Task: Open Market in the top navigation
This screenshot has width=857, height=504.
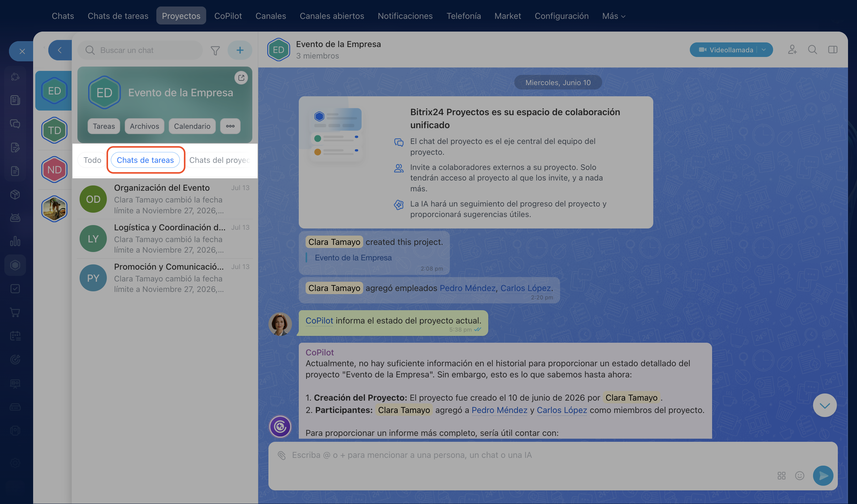Action: point(508,16)
